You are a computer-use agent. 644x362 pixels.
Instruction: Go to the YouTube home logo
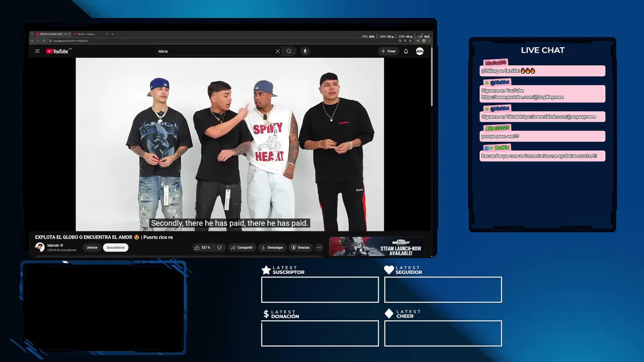57,51
